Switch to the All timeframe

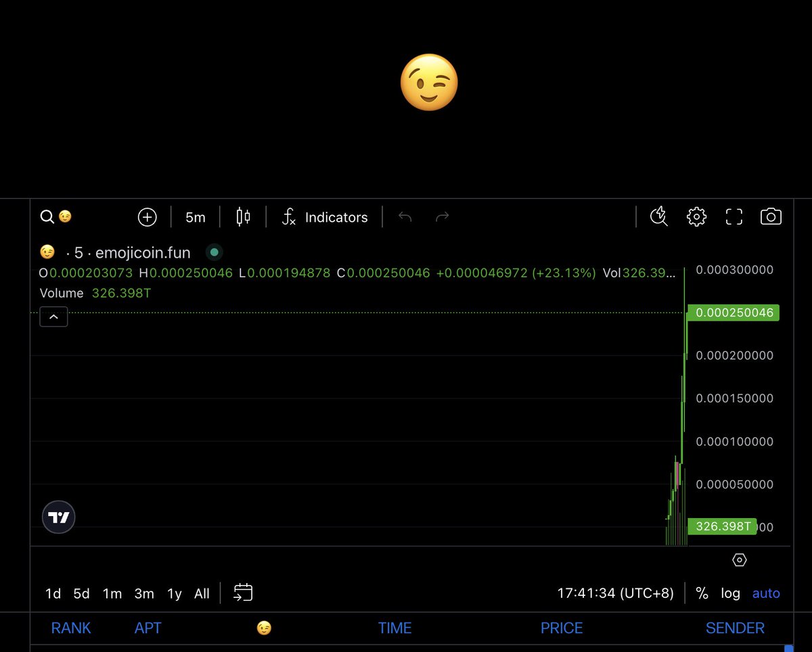pos(202,593)
